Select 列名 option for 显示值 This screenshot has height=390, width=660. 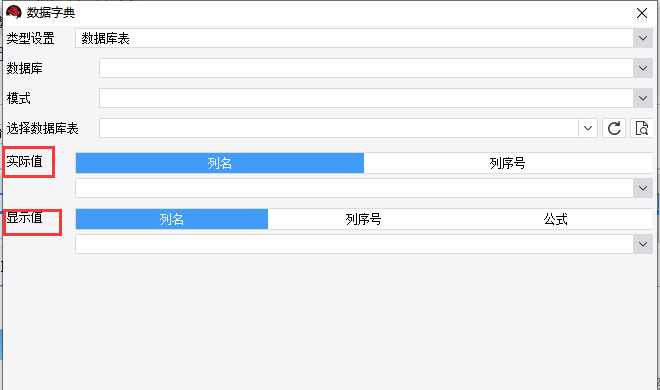[172, 219]
